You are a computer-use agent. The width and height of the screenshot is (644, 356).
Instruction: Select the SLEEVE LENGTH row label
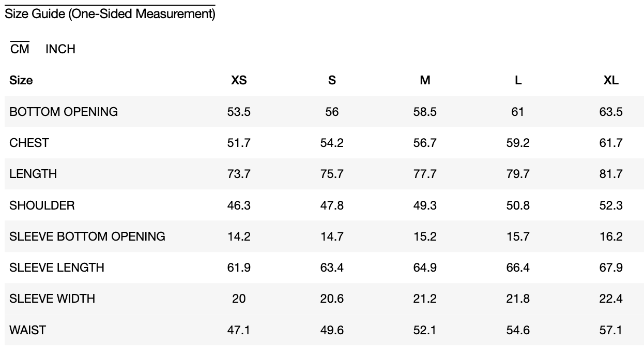[x=57, y=268]
